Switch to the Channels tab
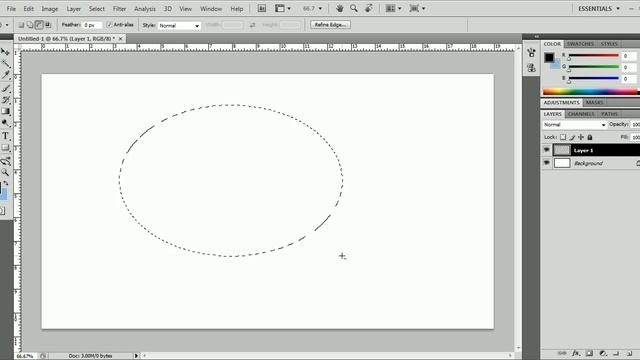The height and width of the screenshot is (360, 640). [581, 114]
